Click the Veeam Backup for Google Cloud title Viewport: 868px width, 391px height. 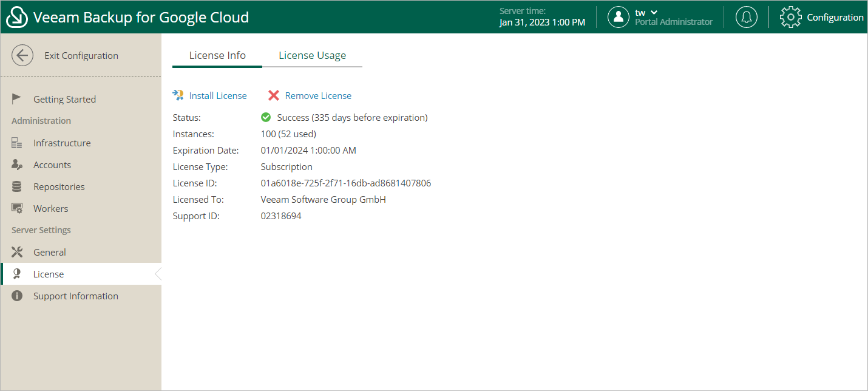pyautogui.click(x=141, y=17)
